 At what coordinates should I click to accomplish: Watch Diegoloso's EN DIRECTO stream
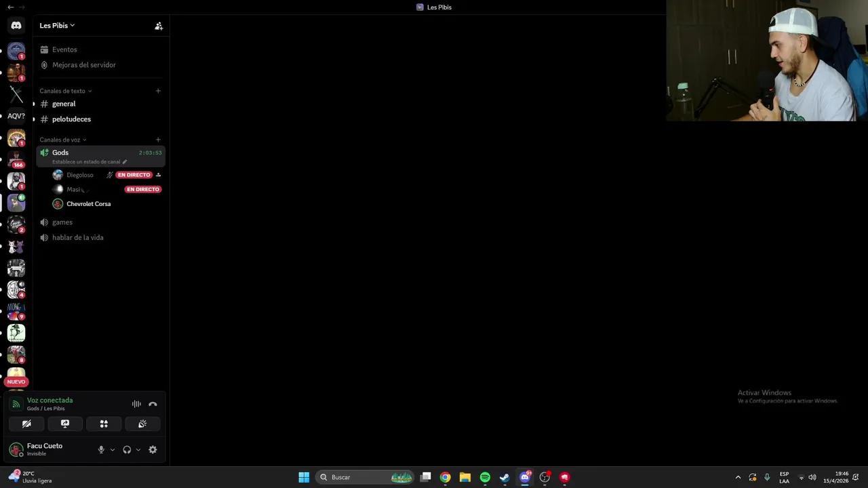tap(134, 175)
